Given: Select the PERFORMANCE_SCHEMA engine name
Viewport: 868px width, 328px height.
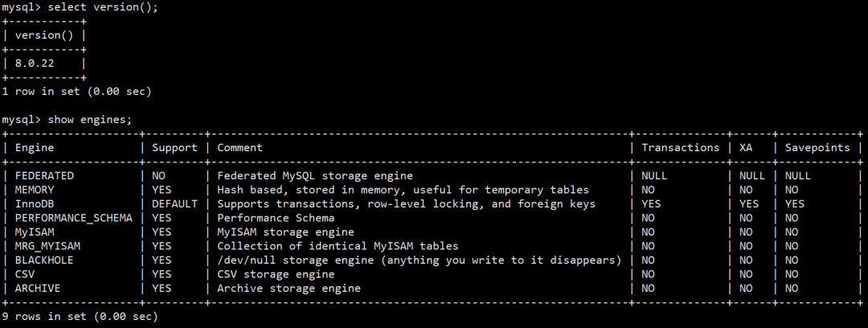Looking at the screenshot, I should 73,218.
